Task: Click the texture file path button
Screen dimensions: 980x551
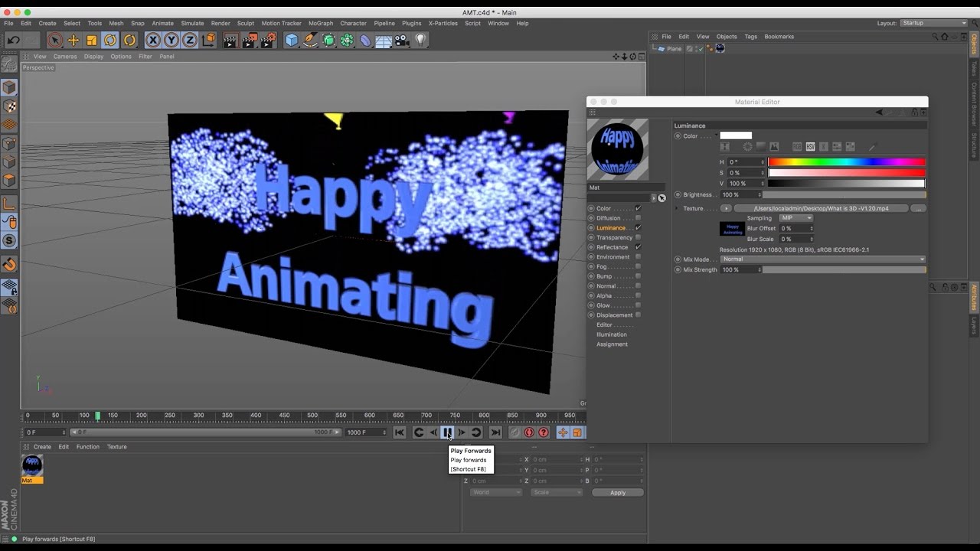Action: click(x=822, y=208)
